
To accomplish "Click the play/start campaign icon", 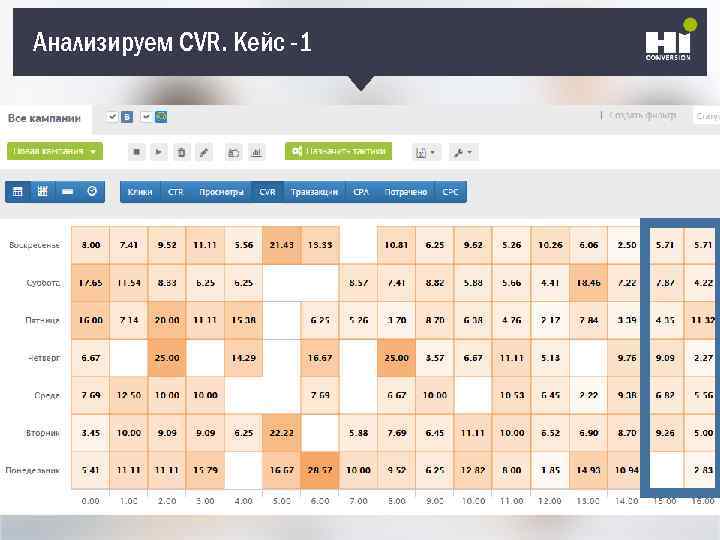I will (158, 152).
